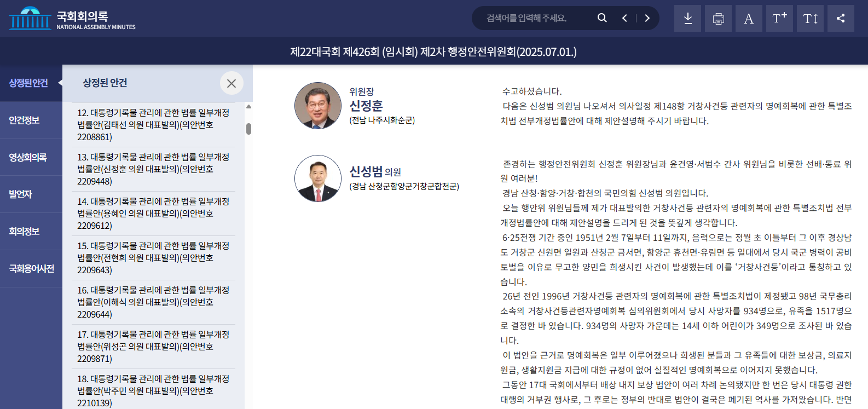Click the speaker name 신정훈

tap(366, 106)
